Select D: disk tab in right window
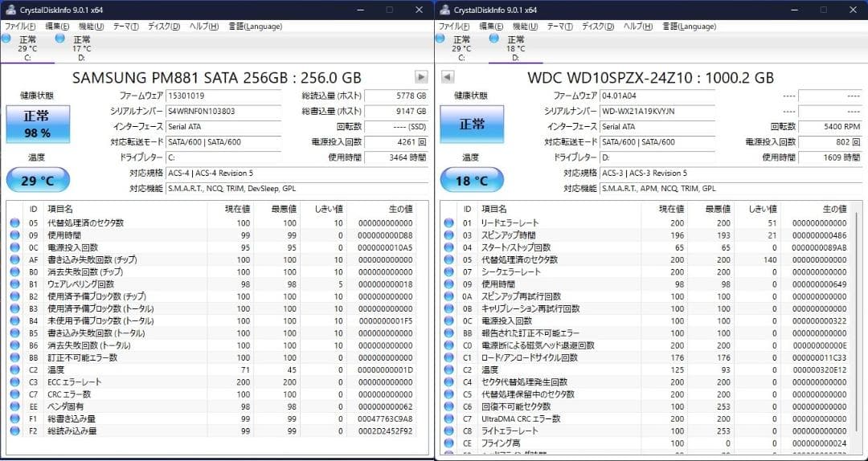868x461 pixels. tap(515, 48)
